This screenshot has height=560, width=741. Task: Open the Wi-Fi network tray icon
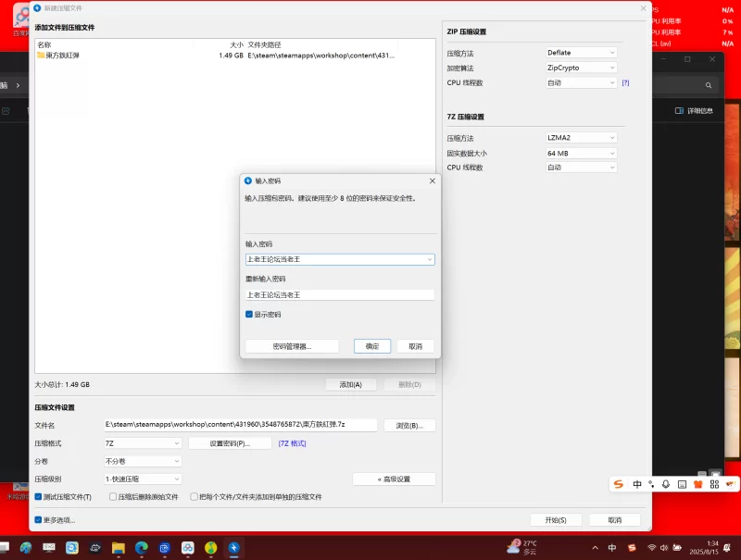[x=652, y=548]
